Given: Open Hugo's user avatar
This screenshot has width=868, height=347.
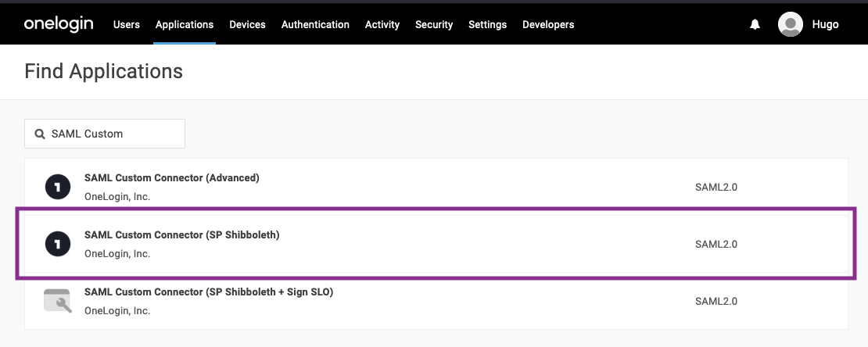Looking at the screenshot, I should pos(790,24).
